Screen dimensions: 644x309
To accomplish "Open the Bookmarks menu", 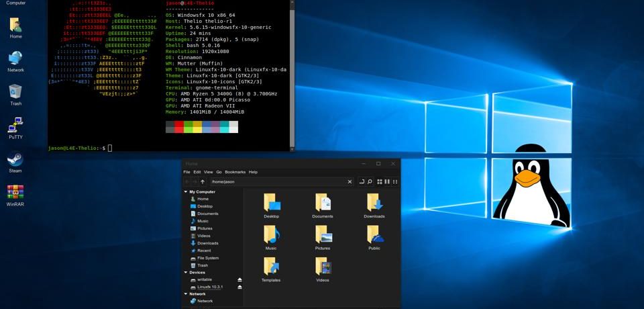I will coord(235,172).
